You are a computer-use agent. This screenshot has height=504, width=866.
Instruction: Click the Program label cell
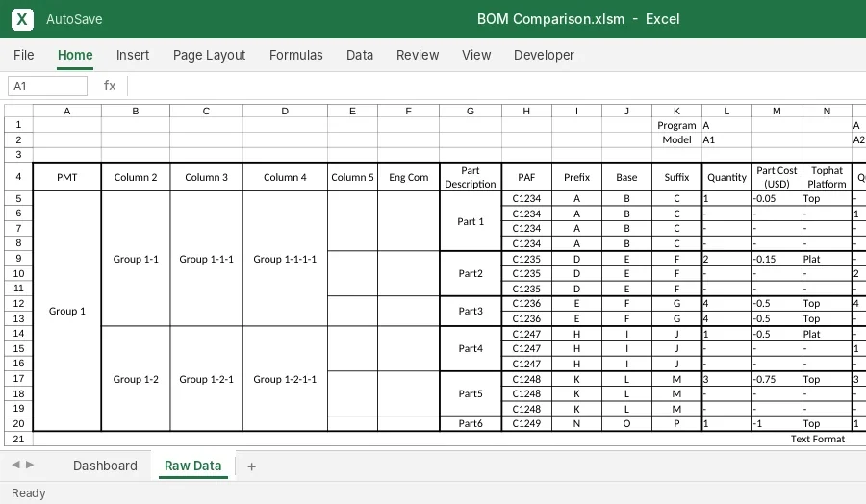point(676,125)
